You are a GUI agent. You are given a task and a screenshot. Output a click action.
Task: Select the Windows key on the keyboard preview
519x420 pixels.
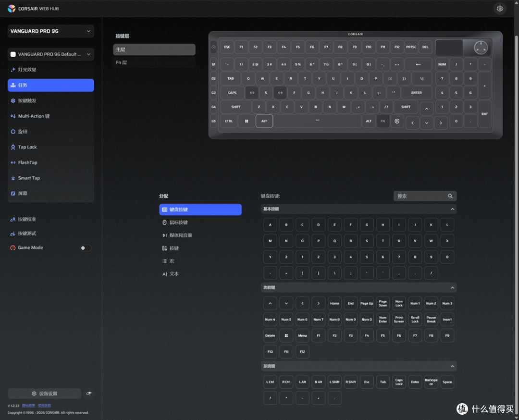pos(247,121)
